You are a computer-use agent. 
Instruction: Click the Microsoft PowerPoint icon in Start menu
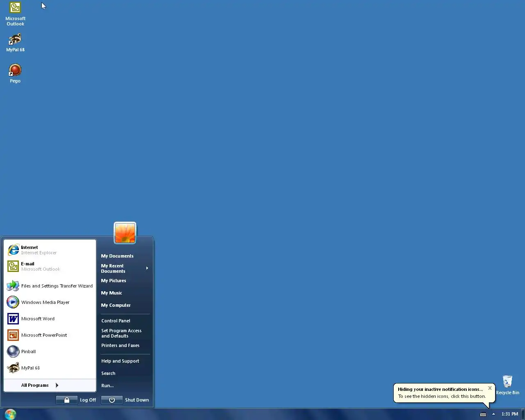coord(13,335)
